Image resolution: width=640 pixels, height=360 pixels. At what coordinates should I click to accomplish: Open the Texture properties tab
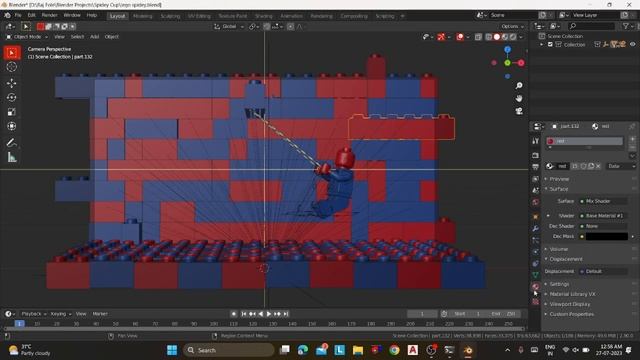tap(535, 302)
